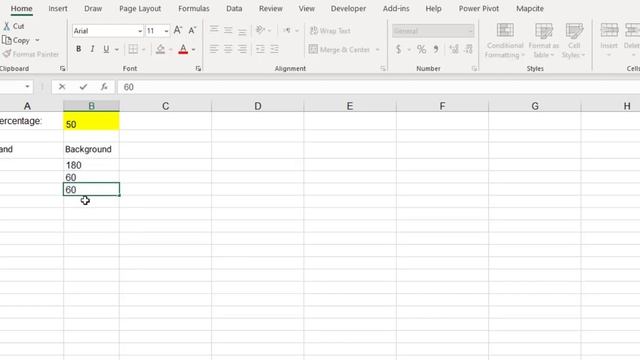Screen dimensions: 640x360
Task: Switch to the Insert tab
Action: pos(58,9)
